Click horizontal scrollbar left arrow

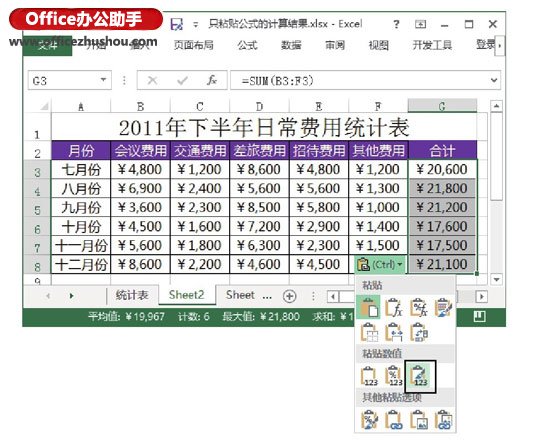click(x=333, y=296)
